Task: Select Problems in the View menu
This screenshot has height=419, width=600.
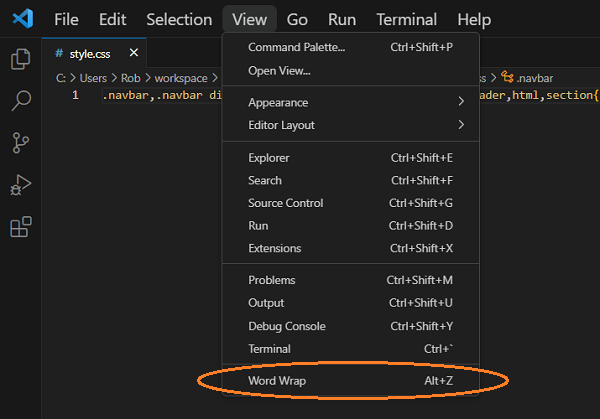Action: point(351,280)
